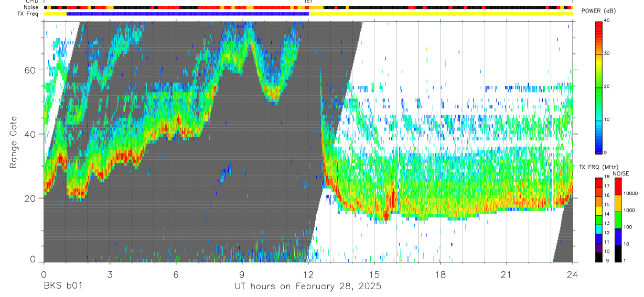Screen dimensions: 644x297
Task: Click the 'POWER (dB)' colorbar title
Action: click(x=599, y=10)
